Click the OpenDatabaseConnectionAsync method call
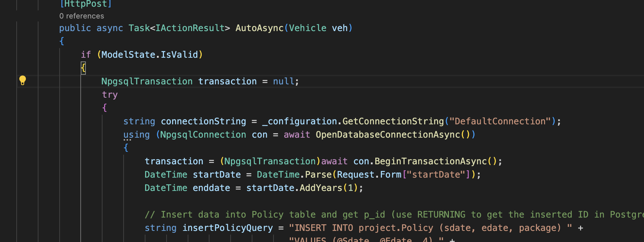Image resolution: width=644 pixels, height=242 pixels. (388, 135)
